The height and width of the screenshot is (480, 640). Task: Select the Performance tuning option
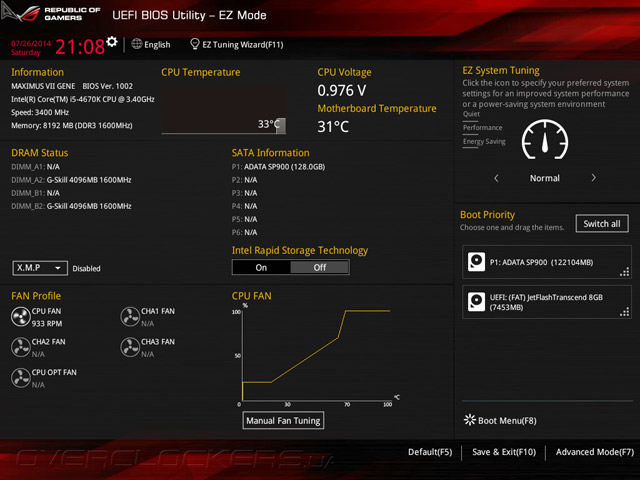pos(482,128)
